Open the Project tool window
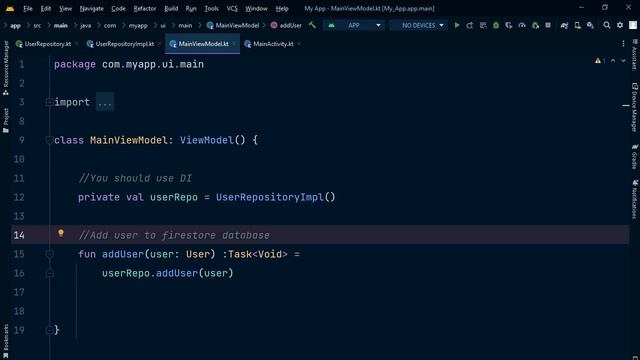 point(6,120)
